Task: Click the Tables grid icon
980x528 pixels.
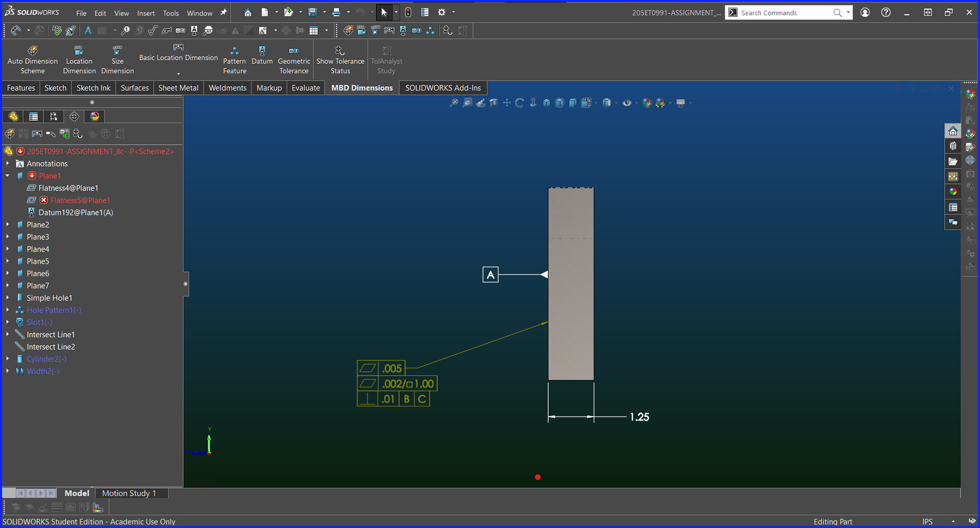Action: [x=314, y=31]
